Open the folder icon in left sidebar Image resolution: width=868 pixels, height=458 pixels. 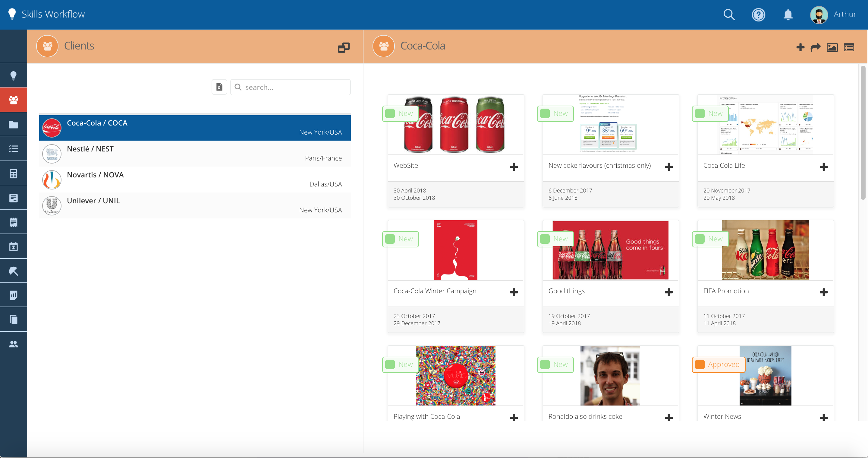pyautogui.click(x=14, y=124)
